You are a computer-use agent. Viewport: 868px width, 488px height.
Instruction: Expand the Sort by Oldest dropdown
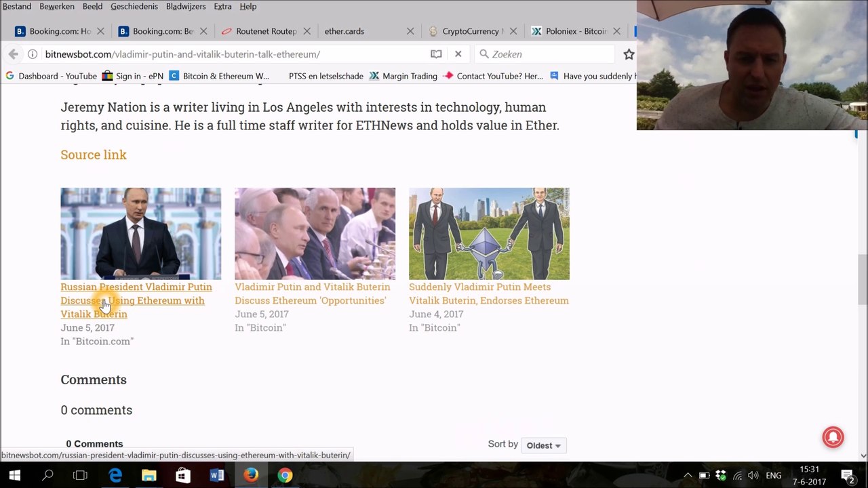[x=544, y=445]
